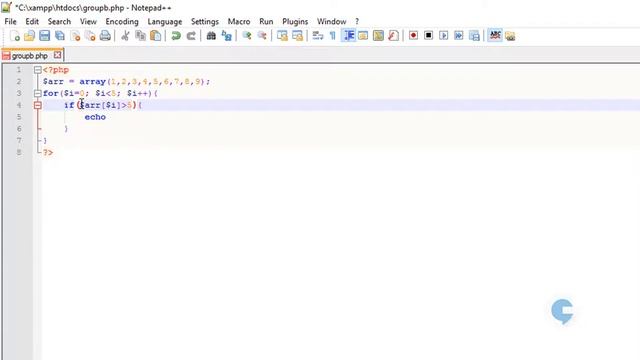Viewport: 640px width, 360px height.
Task: Click the echo statement on line 5
Action: tap(95, 117)
